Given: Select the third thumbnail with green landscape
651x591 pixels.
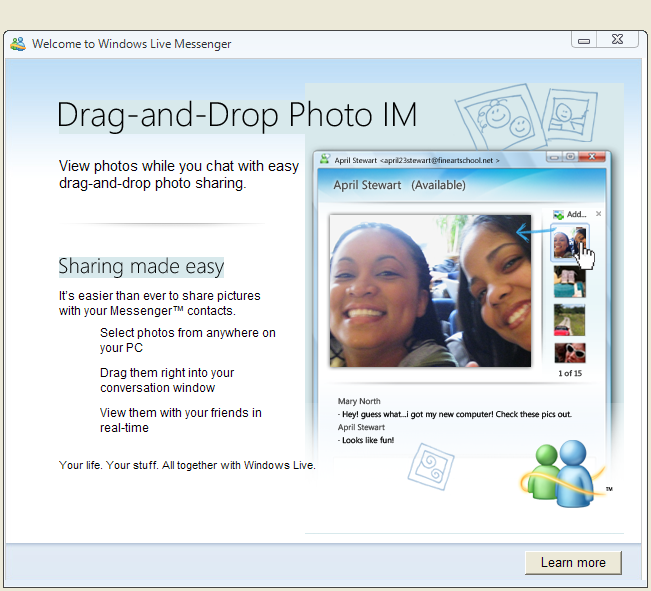Looking at the screenshot, I should pos(569,319).
